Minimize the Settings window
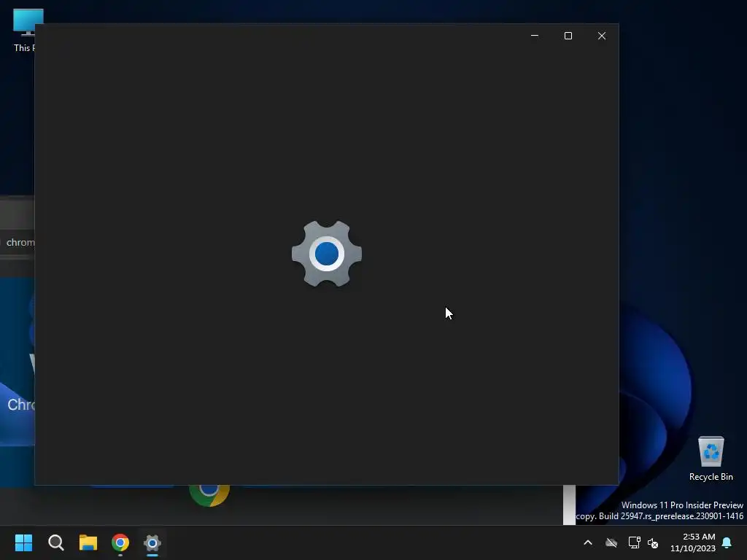The image size is (747, 560). [535, 36]
